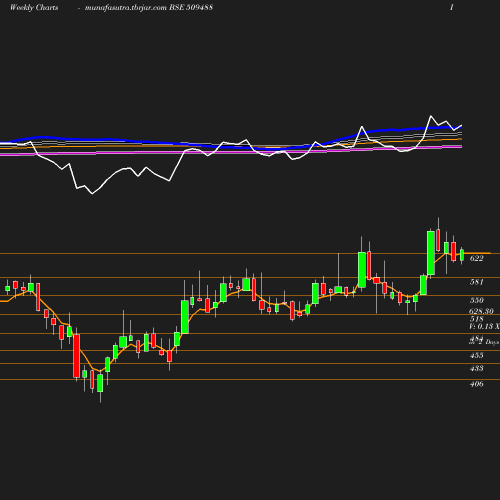The height and width of the screenshot is (500, 500).
Task: Click the tallest green candlestick near 622
Action: tap(431, 253)
